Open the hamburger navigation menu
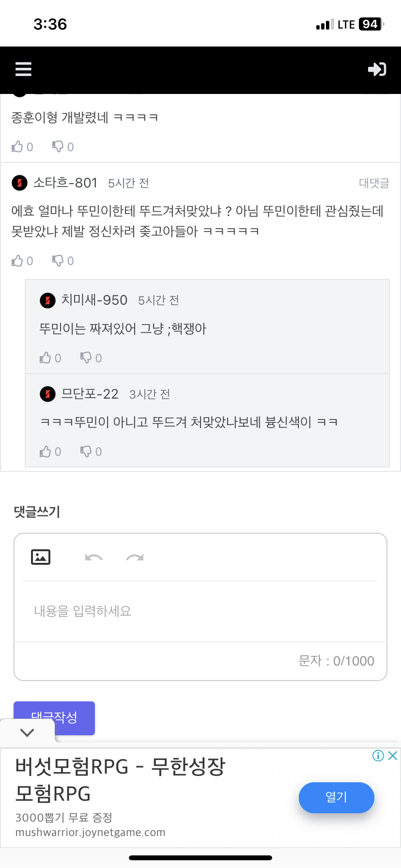 23,69
